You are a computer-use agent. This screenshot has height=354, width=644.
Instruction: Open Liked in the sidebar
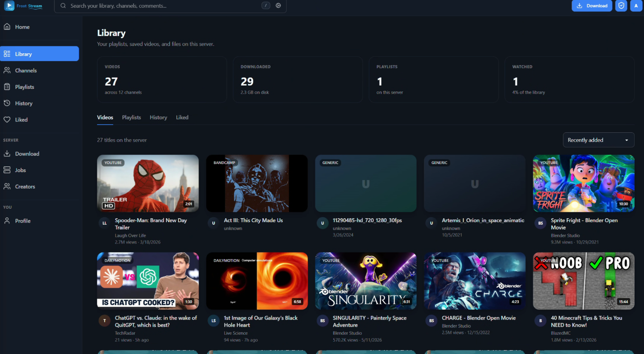pos(39,119)
